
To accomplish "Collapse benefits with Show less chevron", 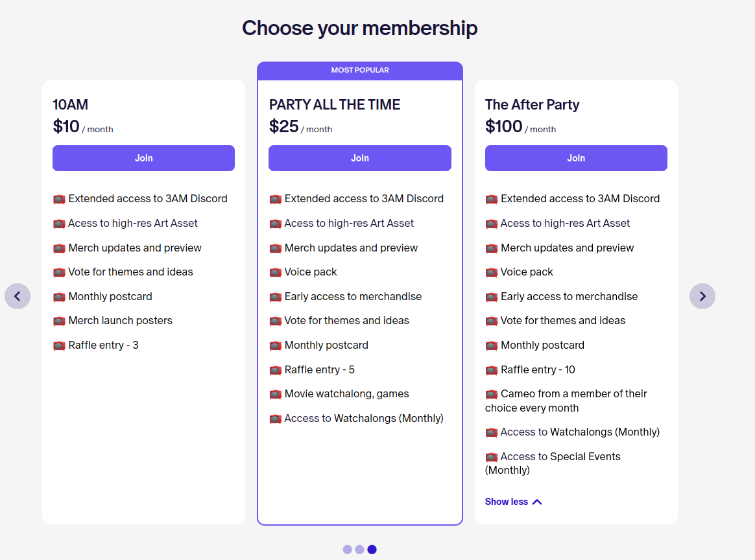I will pyautogui.click(x=536, y=502).
